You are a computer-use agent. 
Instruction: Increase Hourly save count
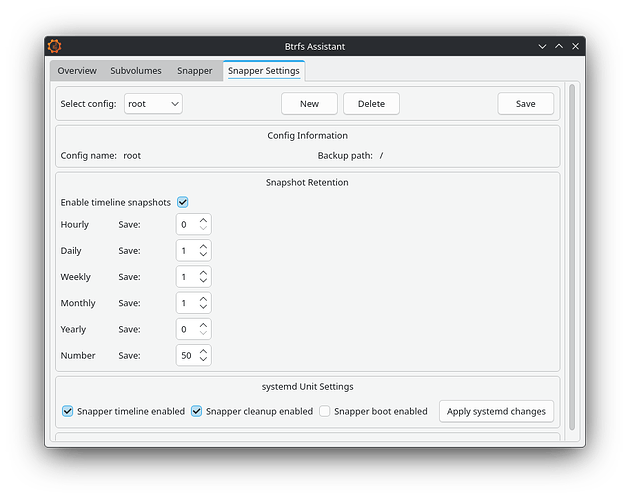click(x=203, y=220)
